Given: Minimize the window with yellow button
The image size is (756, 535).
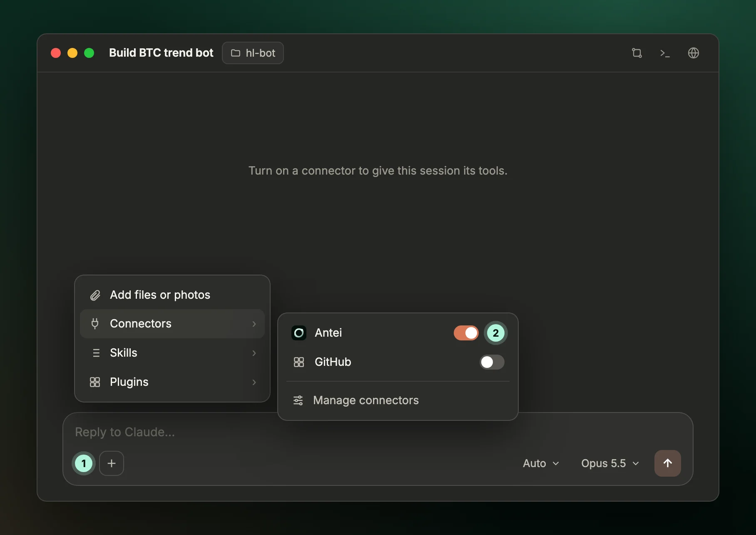Looking at the screenshot, I should (x=72, y=53).
